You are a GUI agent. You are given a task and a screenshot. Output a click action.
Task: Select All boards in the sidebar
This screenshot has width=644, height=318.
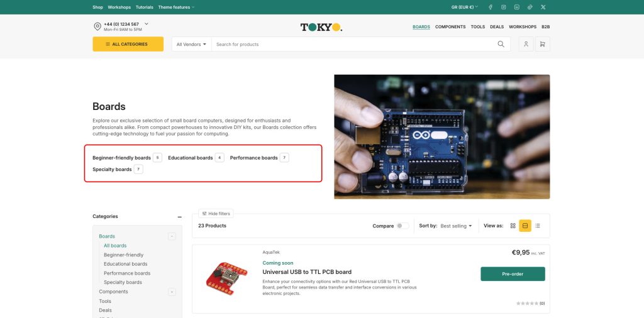click(x=115, y=246)
